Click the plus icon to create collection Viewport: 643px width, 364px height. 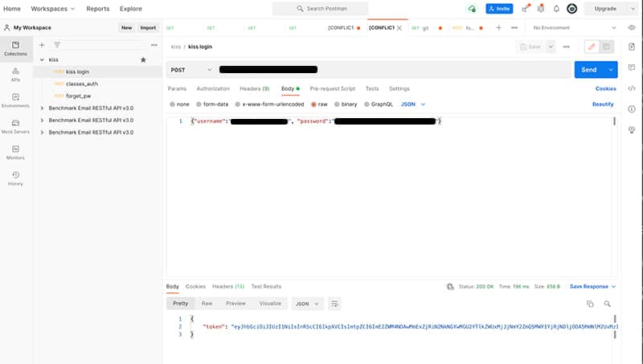(x=42, y=45)
